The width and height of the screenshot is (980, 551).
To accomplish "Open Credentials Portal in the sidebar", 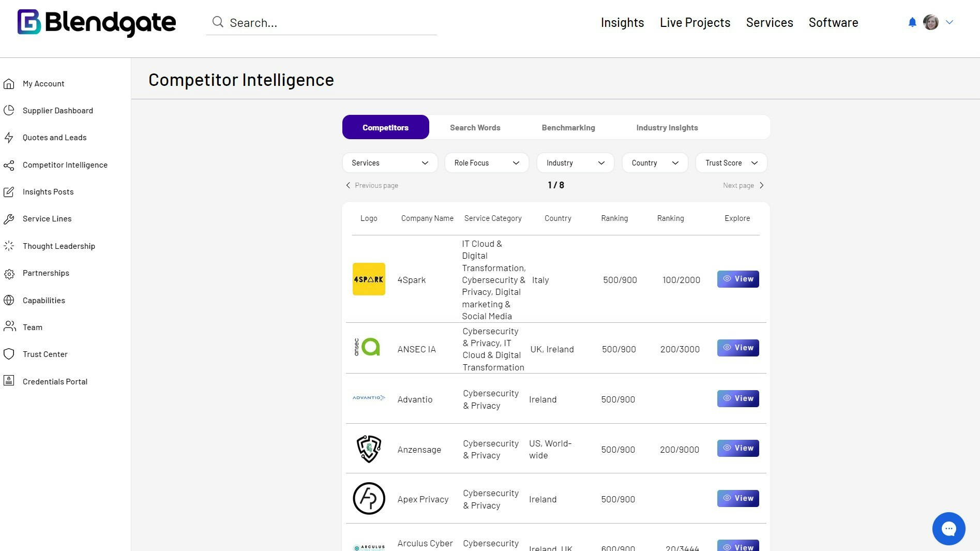I will [55, 382].
